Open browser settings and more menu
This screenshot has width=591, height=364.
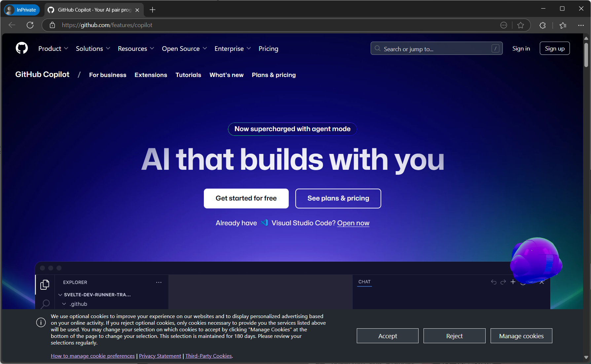[x=581, y=25]
